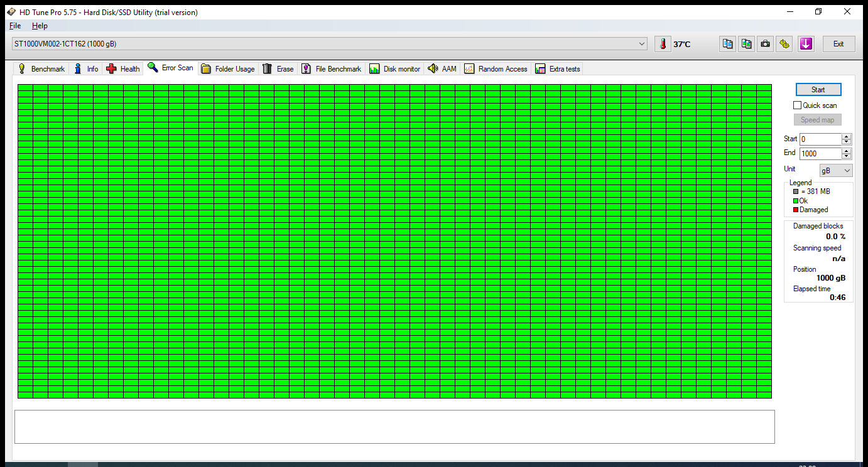Click the Legend group label
Screen dimensions: 868x467
[800, 183]
